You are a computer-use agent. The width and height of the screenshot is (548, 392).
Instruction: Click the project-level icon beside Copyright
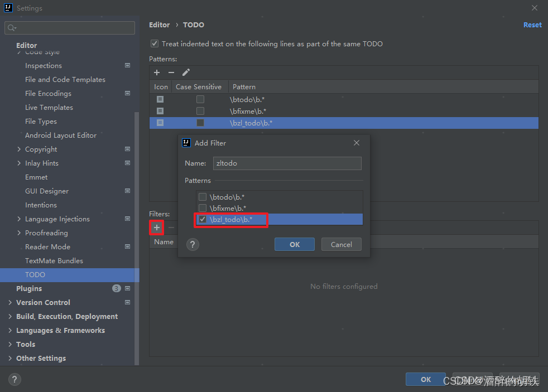point(128,149)
